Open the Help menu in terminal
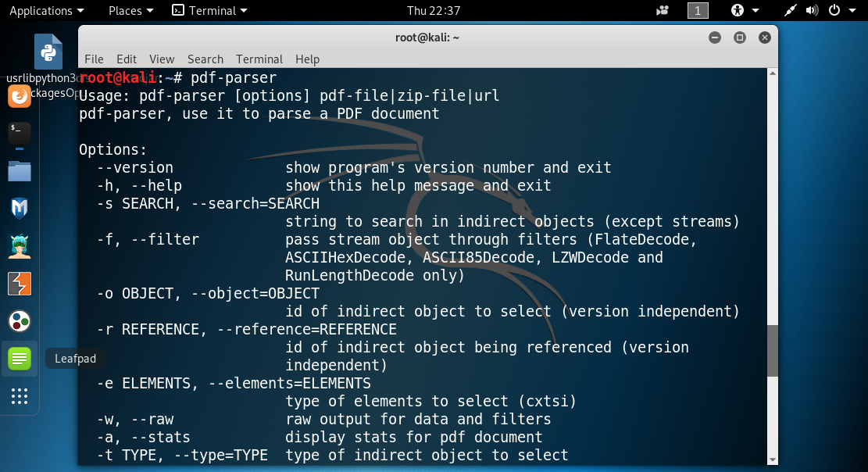The width and height of the screenshot is (868, 472). pos(307,59)
